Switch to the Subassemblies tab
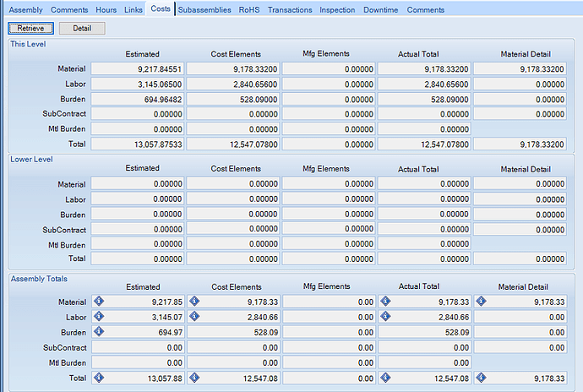Screen dimensions: 583x392 point(204,10)
